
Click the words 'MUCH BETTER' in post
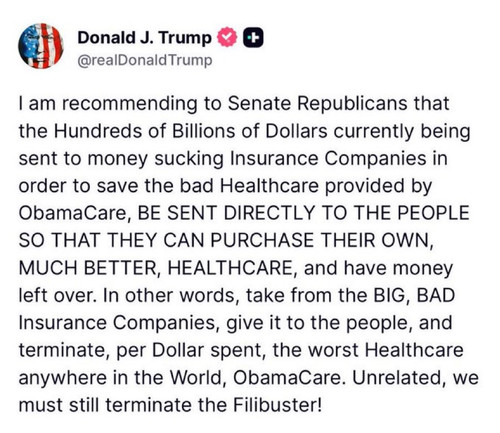(x=86, y=268)
